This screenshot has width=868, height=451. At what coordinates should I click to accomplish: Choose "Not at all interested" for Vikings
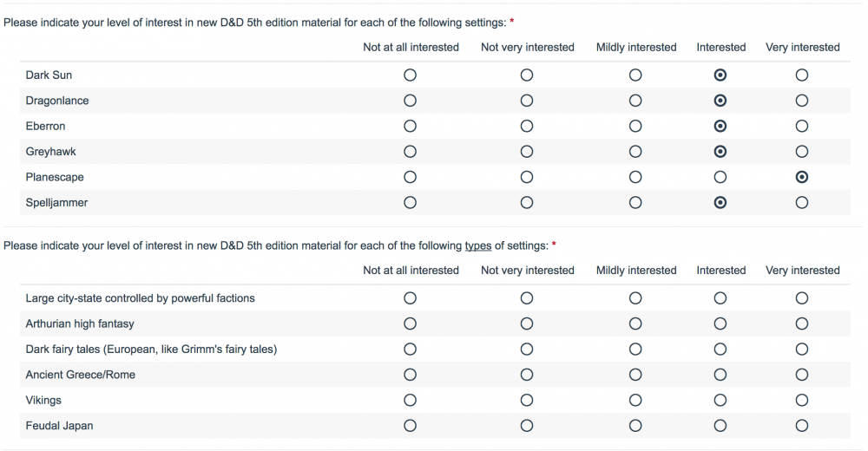[x=411, y=401]
